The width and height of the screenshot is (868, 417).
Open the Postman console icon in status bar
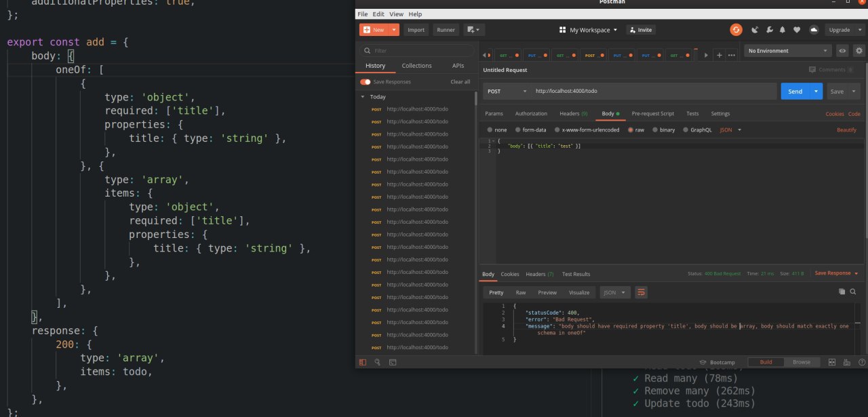393,362
